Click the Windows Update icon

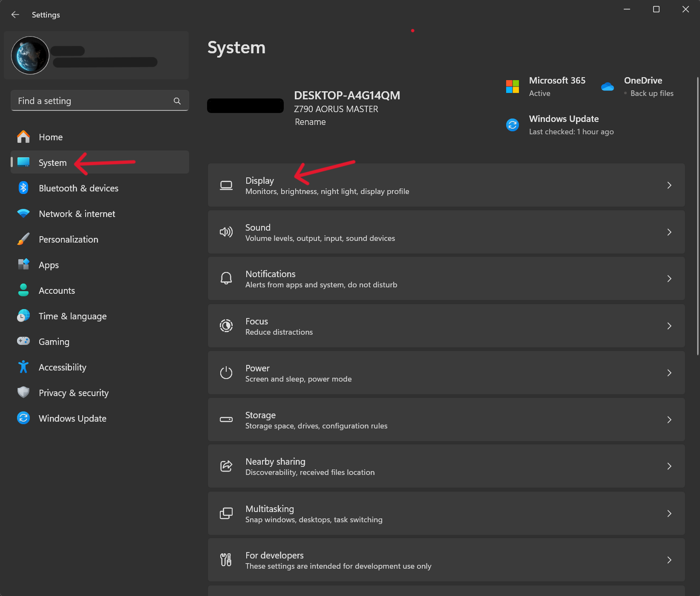click(513, 124)
